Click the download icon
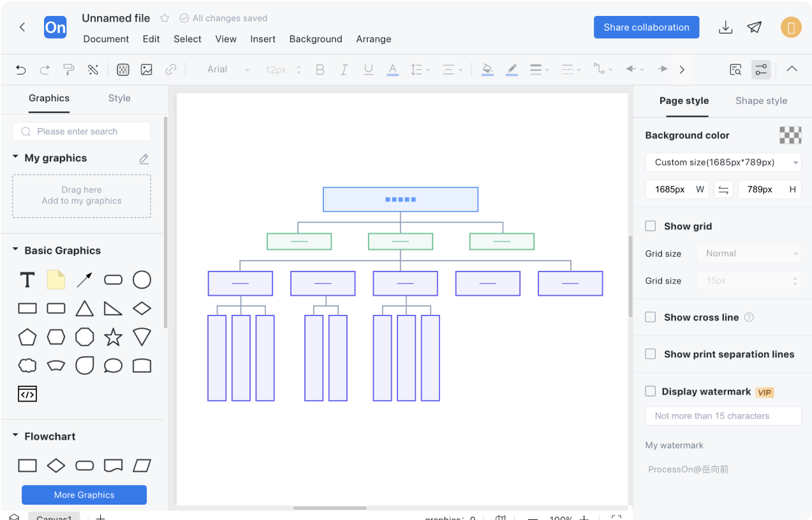 (725, 27)
